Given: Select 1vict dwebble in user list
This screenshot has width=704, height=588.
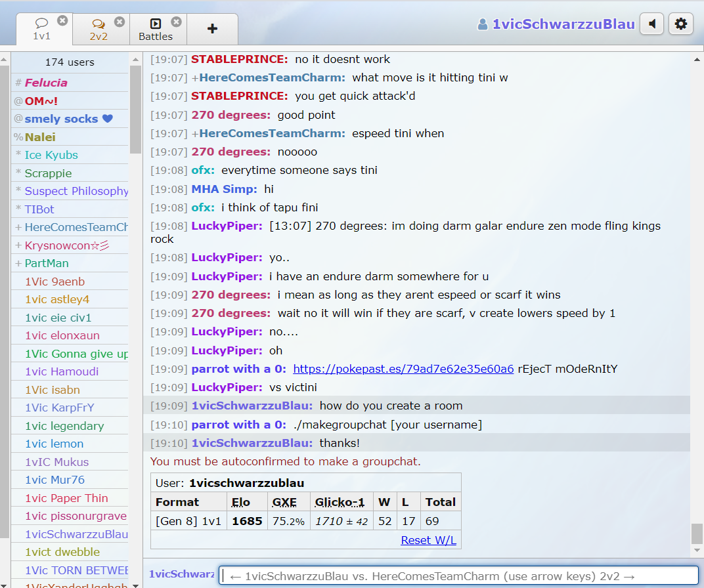Looking at the screenshot, I should click(70, 552).
